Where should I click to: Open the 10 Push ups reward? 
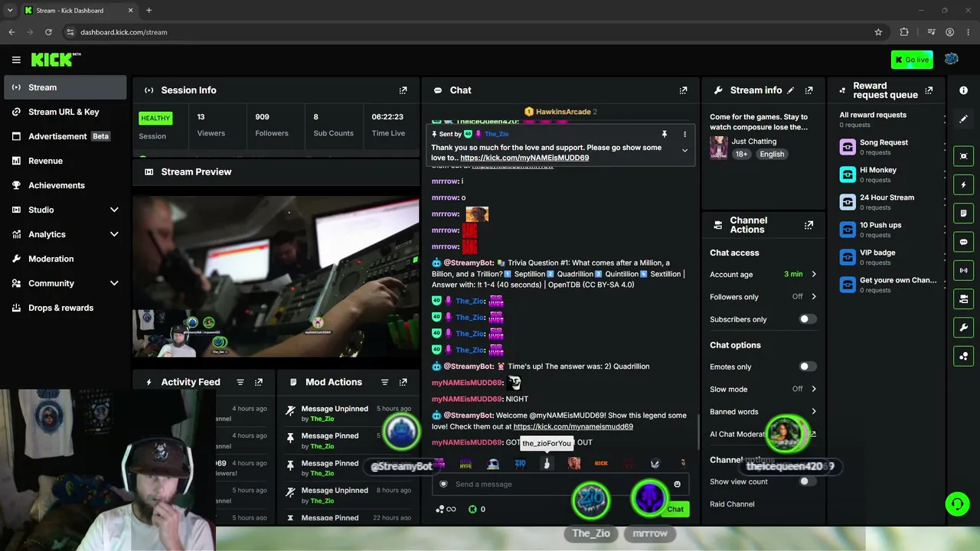click(889, 229)
